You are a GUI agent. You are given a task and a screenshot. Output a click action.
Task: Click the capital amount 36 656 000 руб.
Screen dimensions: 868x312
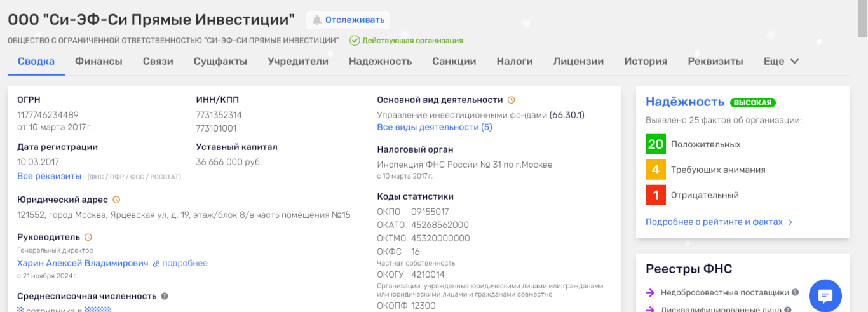click(x=229, y=162)
